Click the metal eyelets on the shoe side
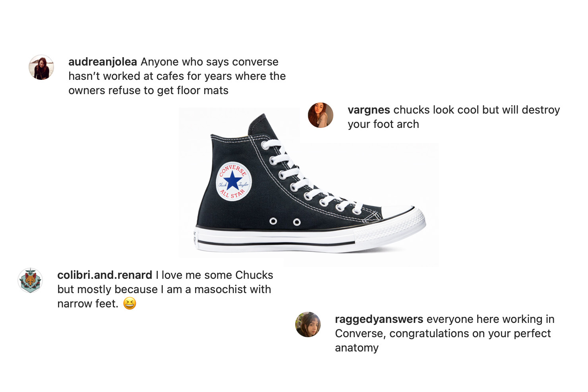588x392 pixels. coord(285,222)
